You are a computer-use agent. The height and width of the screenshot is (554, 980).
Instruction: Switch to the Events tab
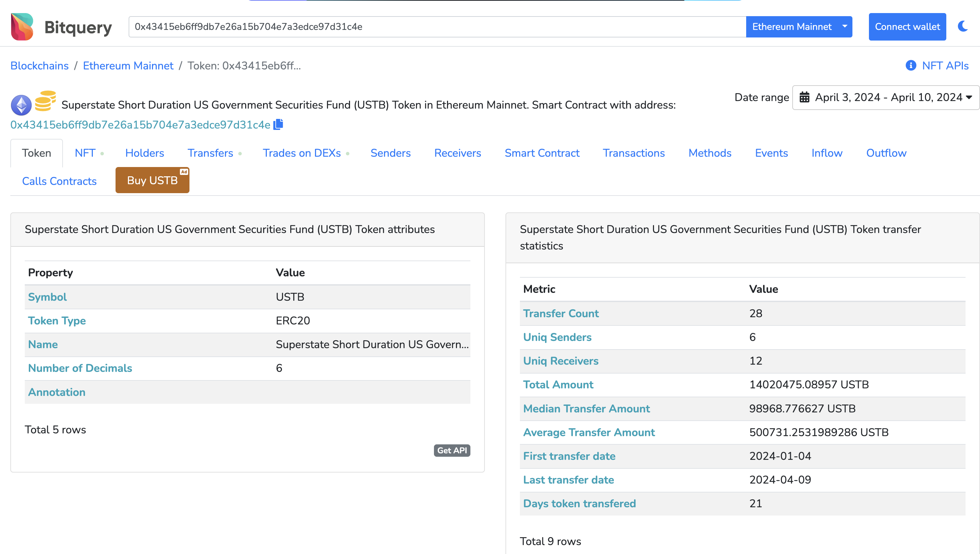771,153
